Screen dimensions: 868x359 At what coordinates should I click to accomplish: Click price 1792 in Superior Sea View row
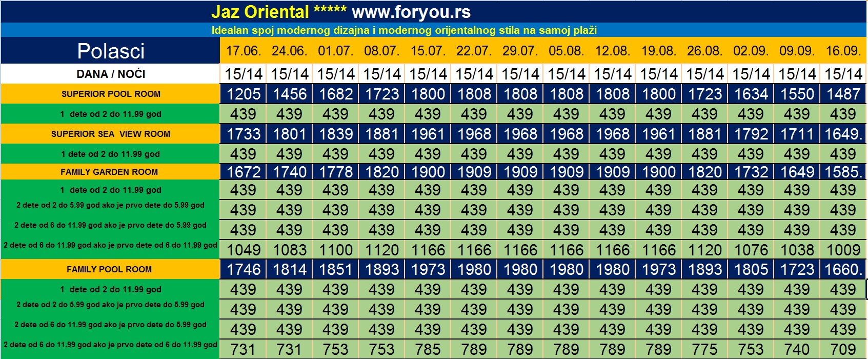click(751, 134)
